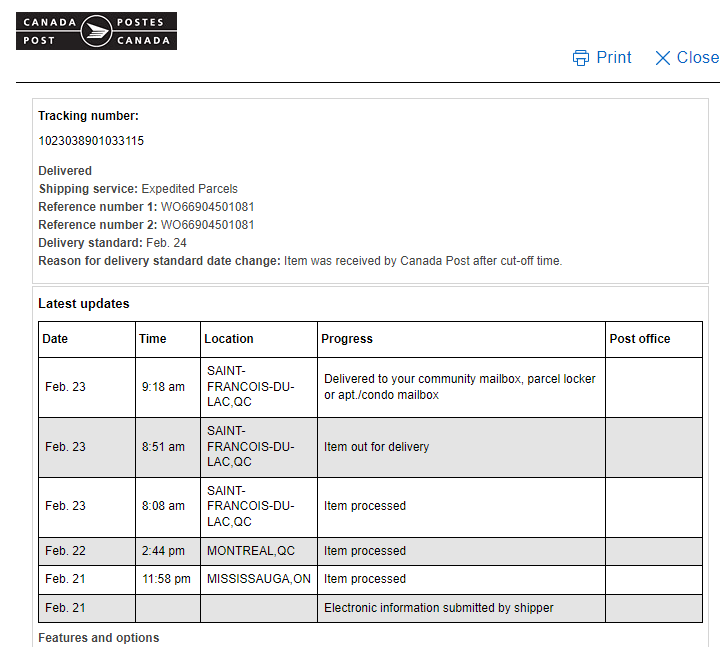This screenshot has height=647, width=728.
Task: Click the Location column header
Action: 229,339
